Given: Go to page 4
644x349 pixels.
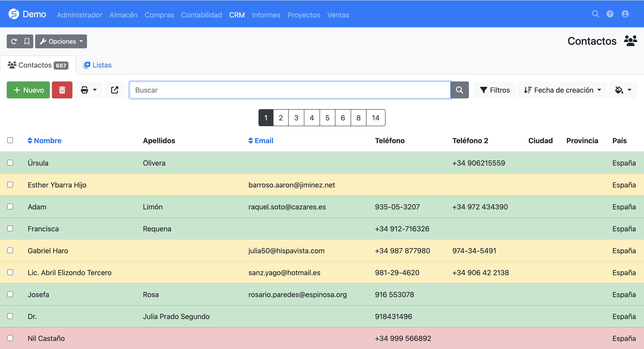Looking at the screenshot, I should (312, 118).
